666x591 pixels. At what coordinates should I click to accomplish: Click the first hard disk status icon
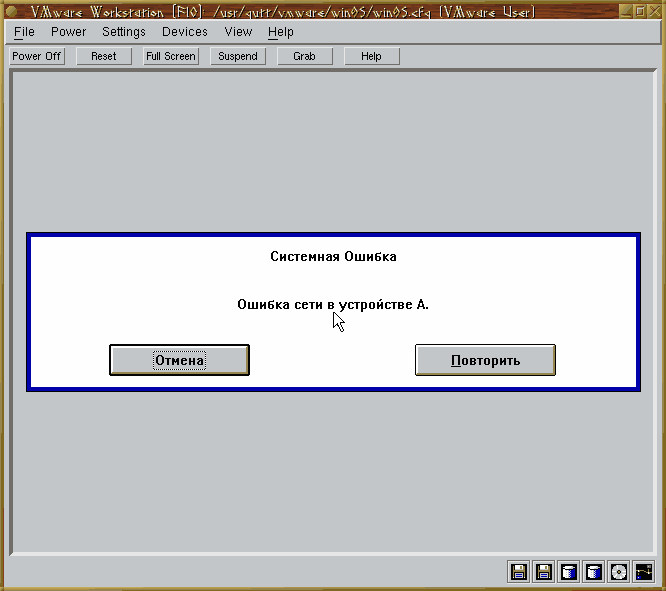[x=569, y=572]
